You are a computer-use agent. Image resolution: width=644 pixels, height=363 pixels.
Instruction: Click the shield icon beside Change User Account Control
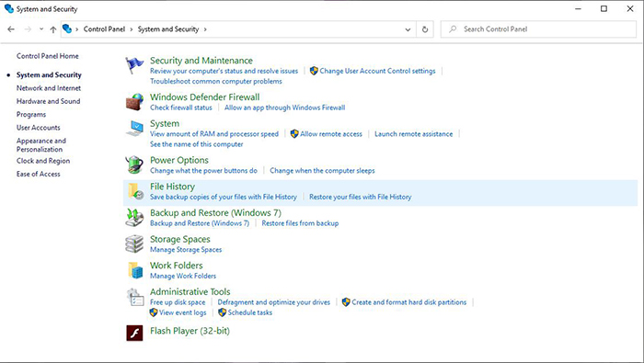click(314, 71)
